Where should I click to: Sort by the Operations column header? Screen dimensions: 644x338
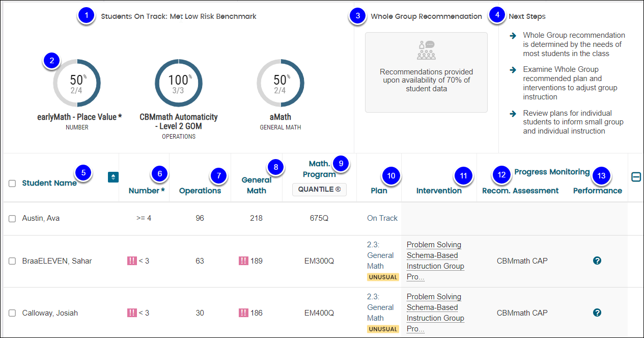[200, 191]
